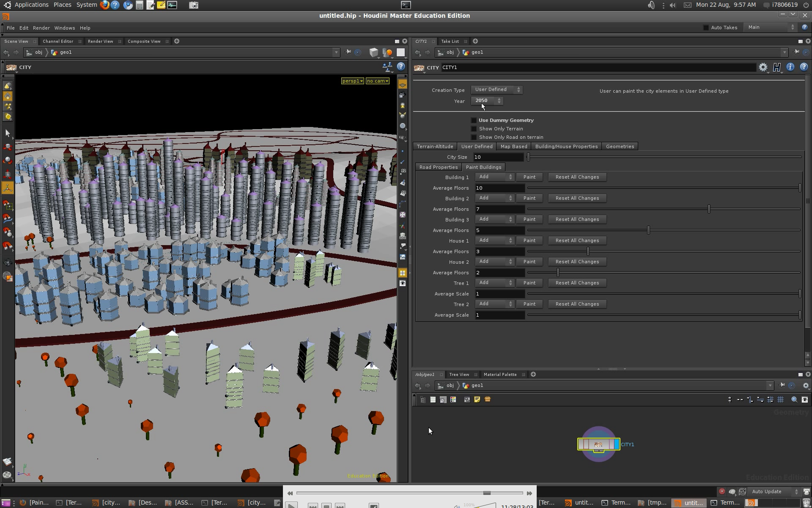Click the City Size slider
The width and height of the screenshot is (812, 508).
[664, 157]
